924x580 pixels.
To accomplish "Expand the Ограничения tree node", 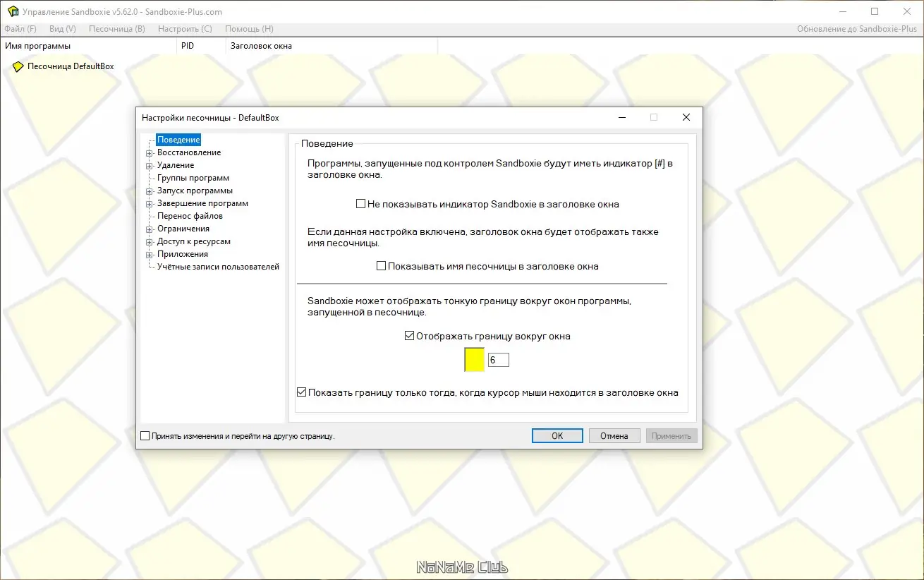I will coord(150,229).
